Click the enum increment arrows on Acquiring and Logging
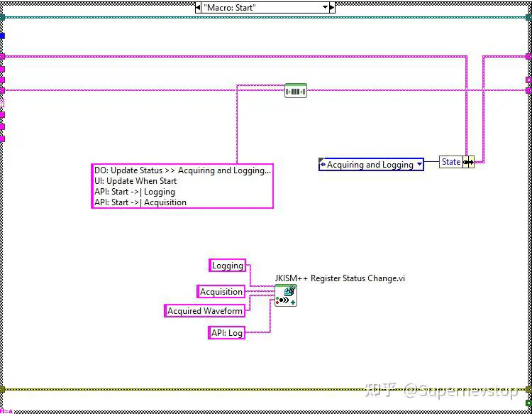The height and width of the screenshot is (414, 532). click(323, 164)
